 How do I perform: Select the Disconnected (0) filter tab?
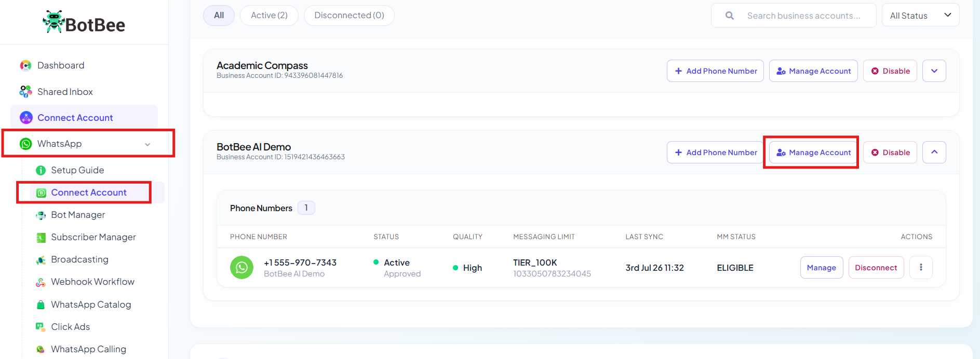(x=349, y=16)
